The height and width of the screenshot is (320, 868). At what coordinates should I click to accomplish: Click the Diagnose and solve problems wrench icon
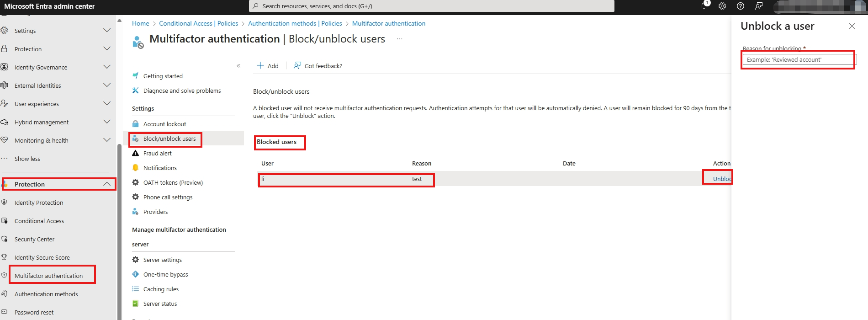point(135,91)
